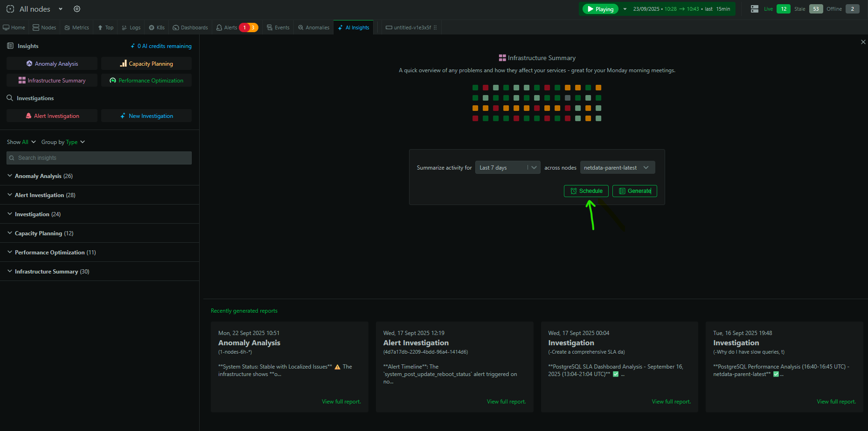Viewport: 868px width, 431px height.
Task: Create a New Investigation
Action: [x=146, y=116]
